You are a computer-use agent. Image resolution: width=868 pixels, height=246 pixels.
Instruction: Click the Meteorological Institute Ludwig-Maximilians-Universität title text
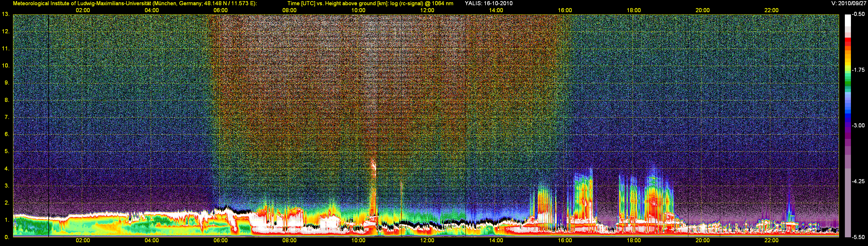pos(135,3)
